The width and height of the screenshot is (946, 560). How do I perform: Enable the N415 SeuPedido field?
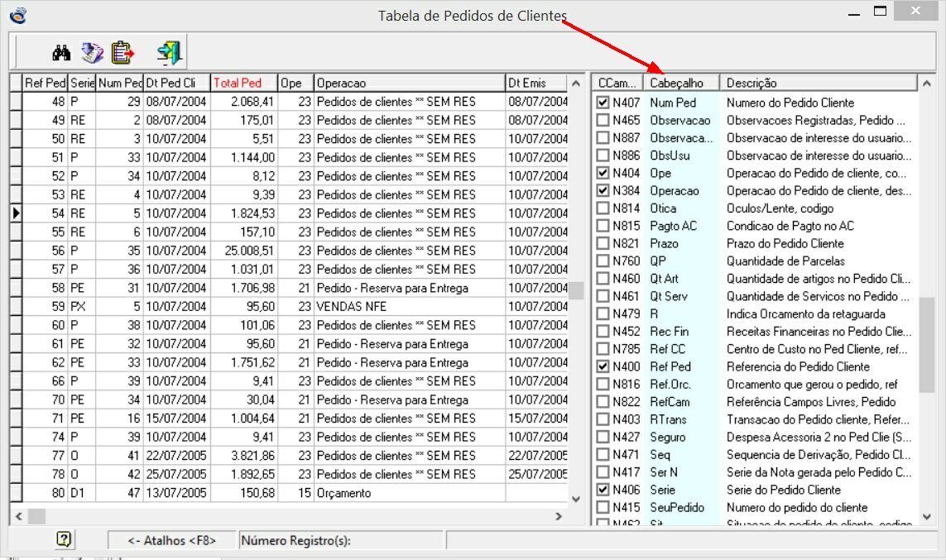[602, 508]
